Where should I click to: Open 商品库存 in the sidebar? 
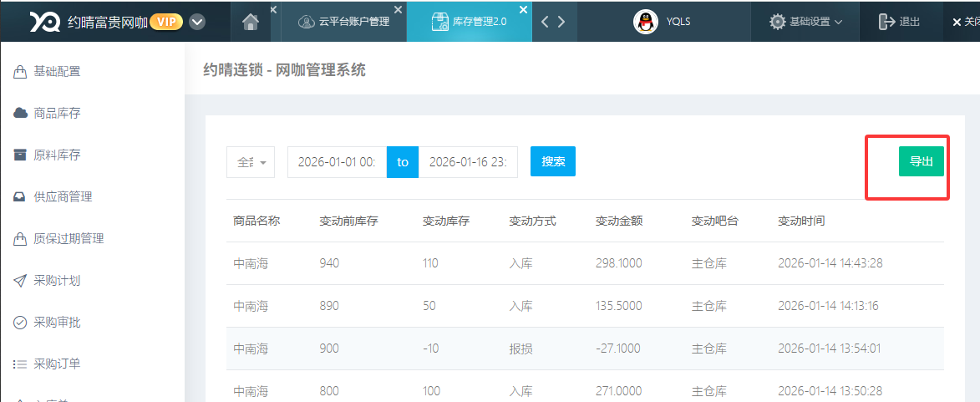[x=57, y=114]
